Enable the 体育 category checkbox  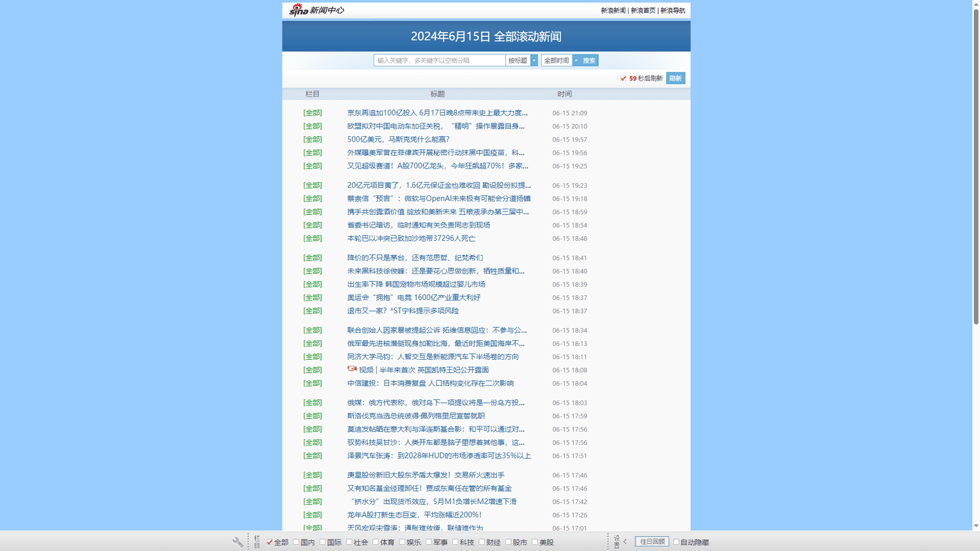click(376, 542)
